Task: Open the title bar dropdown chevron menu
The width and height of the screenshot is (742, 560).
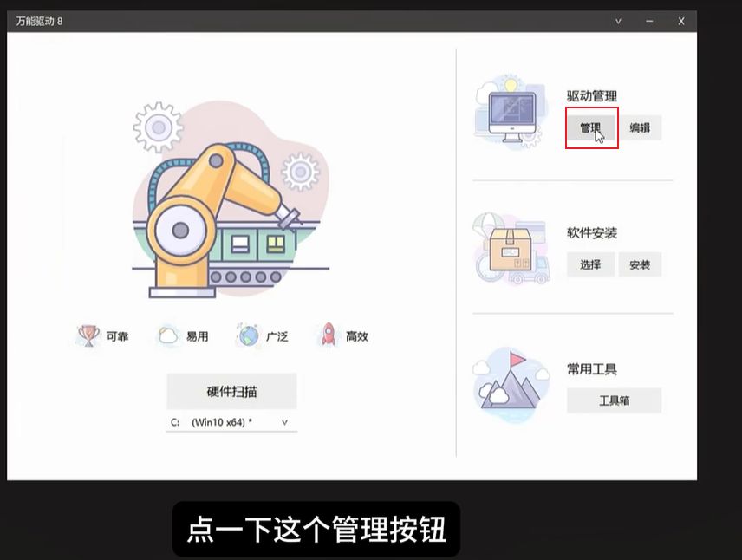Action: coord(618,21)
